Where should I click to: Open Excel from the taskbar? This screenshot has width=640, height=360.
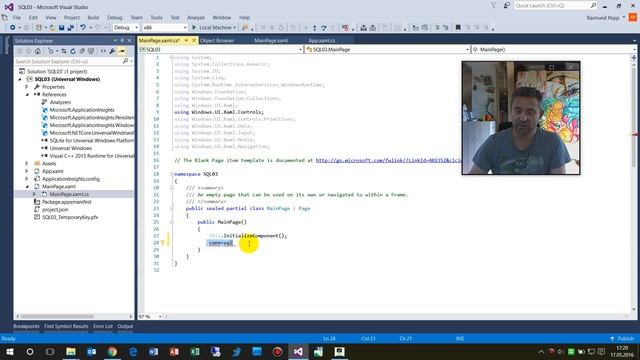tap(195, 351)
